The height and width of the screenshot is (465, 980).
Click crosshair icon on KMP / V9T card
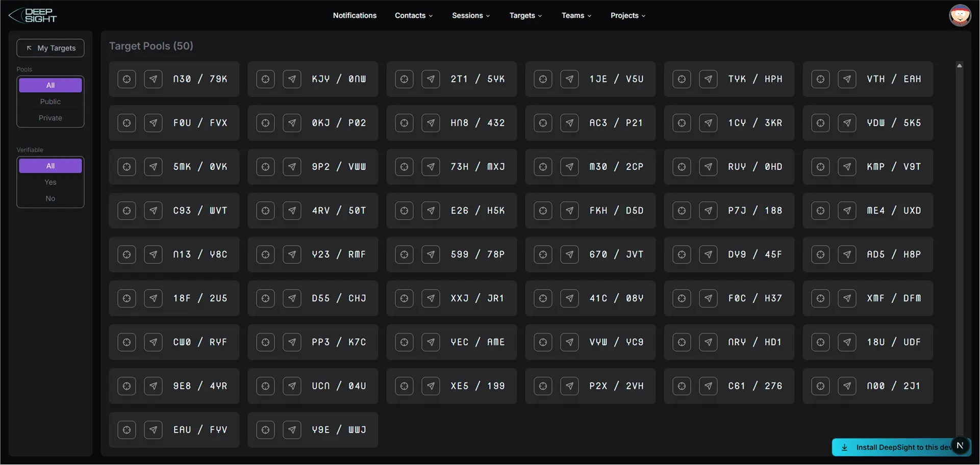click(x=820, y=167)
